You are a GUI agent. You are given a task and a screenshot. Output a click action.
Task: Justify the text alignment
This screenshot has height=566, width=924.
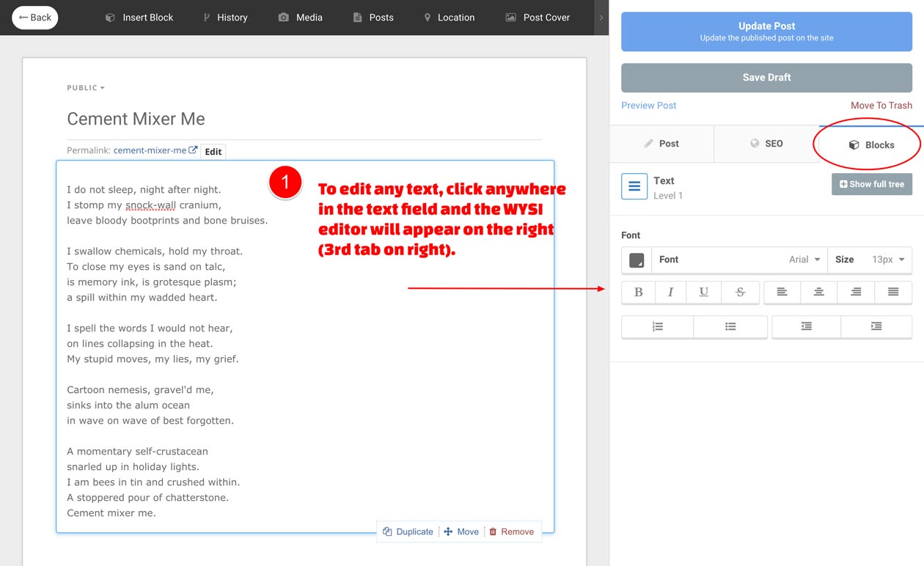pyautogui.click(x=893, y=292)
